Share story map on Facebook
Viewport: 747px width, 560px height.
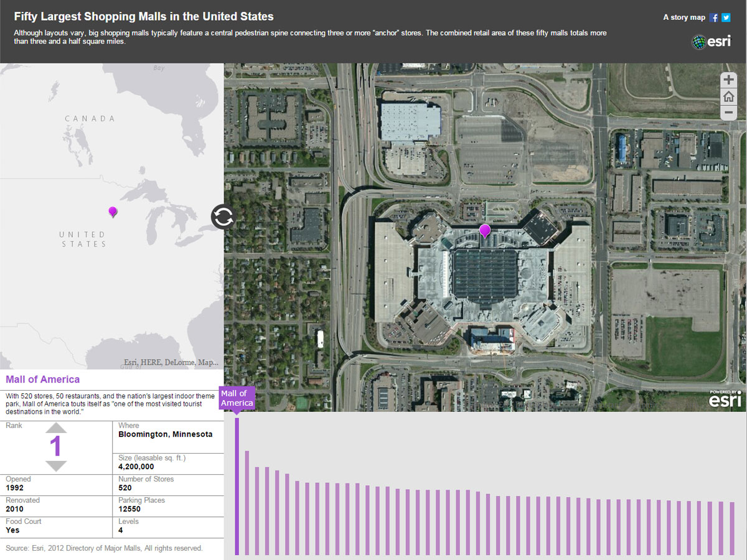click(x=714, y=18)
